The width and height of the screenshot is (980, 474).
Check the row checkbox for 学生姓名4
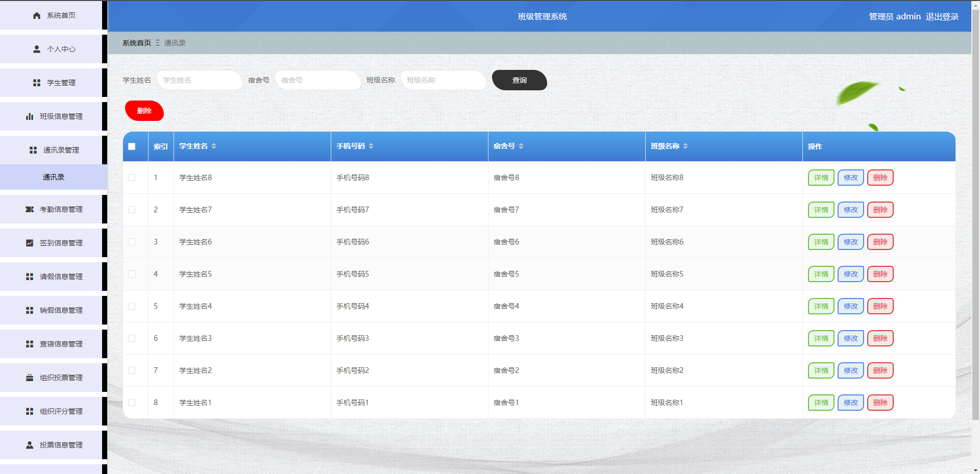pyautogui.click(x=132, y=306)
